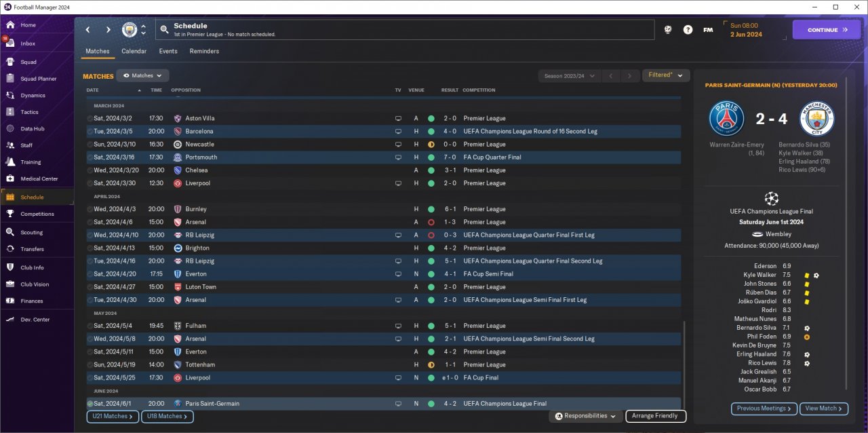Open the Paris Saint-Germain fixture row
The width and height of the screenshot is (868, 433).
383,404
